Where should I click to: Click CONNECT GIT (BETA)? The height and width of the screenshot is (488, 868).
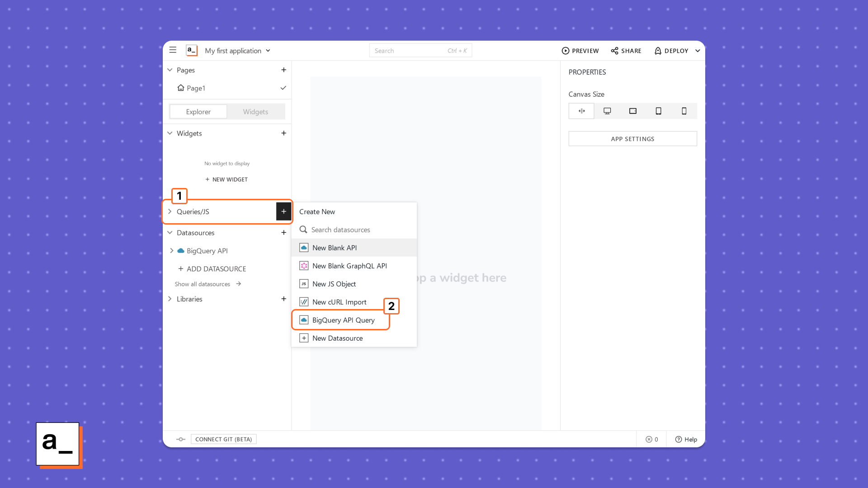click(223, 439)
